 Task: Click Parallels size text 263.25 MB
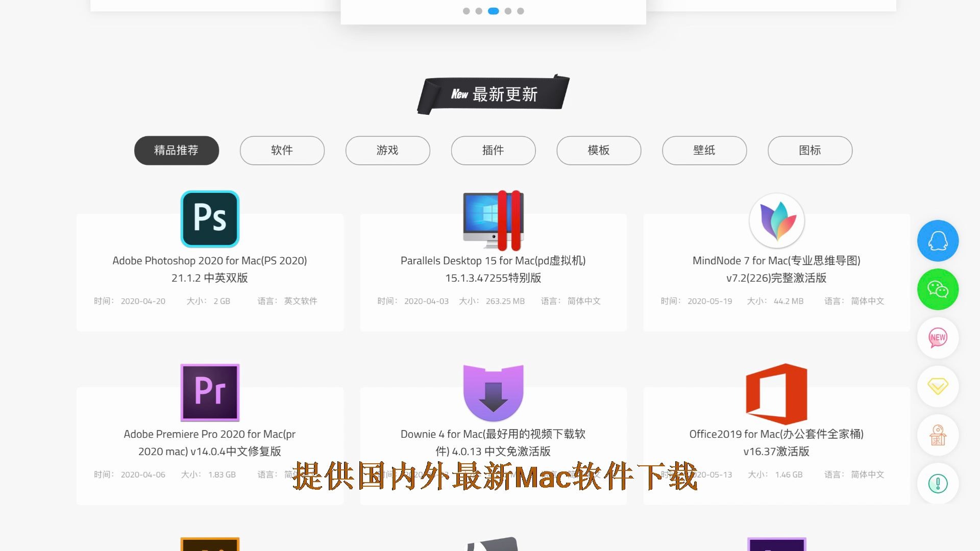click(505, 301)
